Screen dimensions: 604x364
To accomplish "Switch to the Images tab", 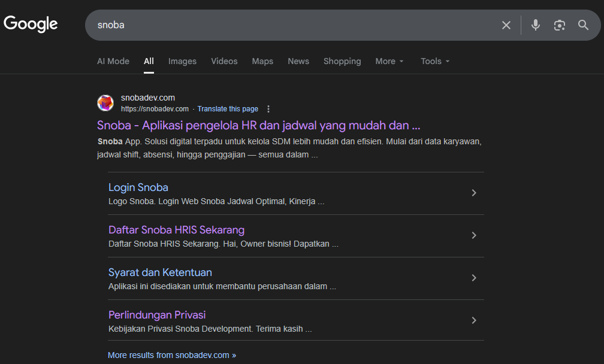I will coord(182,61).
